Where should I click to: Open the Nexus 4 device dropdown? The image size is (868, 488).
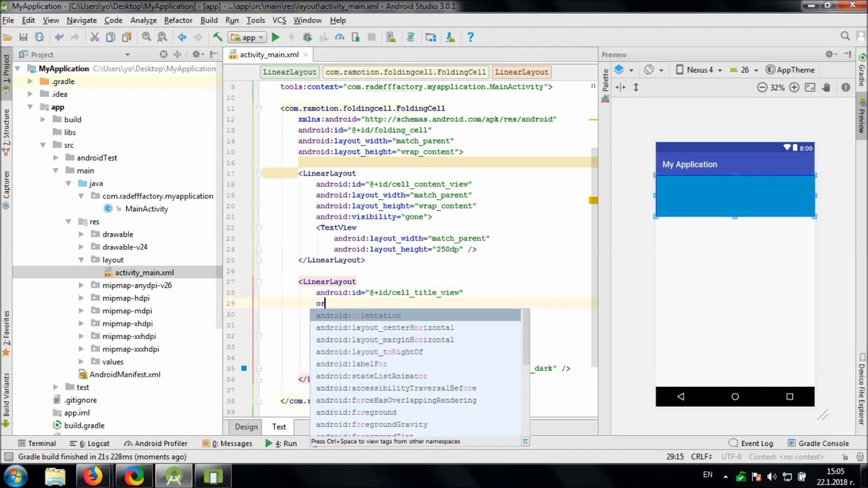[x=699, y=70]
